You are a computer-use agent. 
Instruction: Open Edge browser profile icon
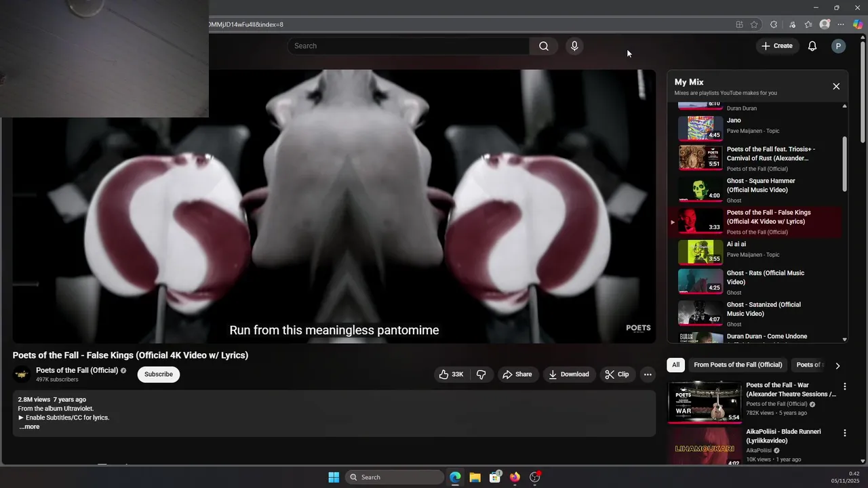click(825, 24)
